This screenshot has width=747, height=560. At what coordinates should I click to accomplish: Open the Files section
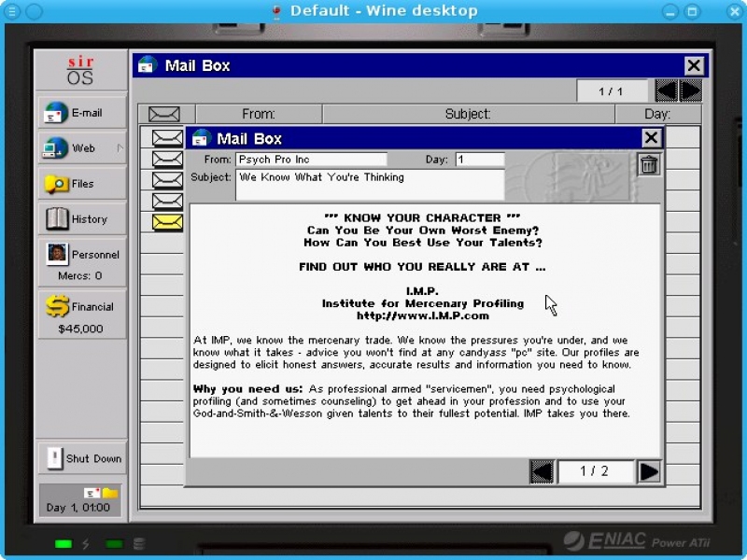pyautogui.click(x=82, y=184)
